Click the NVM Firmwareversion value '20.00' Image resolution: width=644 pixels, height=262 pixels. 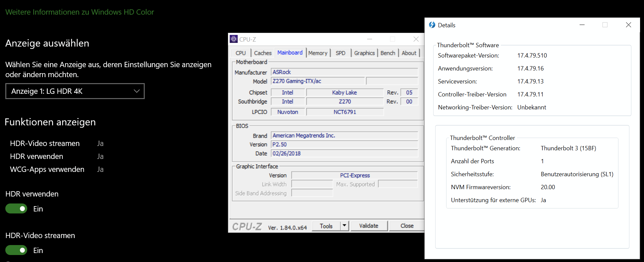click(548, 187)
